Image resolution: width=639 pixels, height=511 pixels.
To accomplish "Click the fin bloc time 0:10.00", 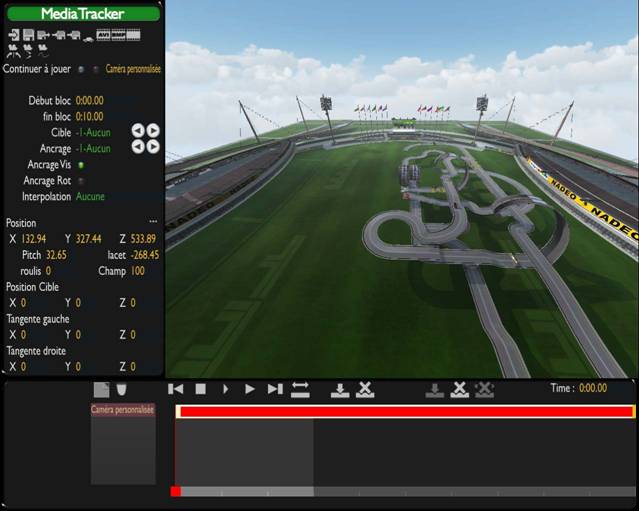I will pyautogui.click(x=90, y=117).
